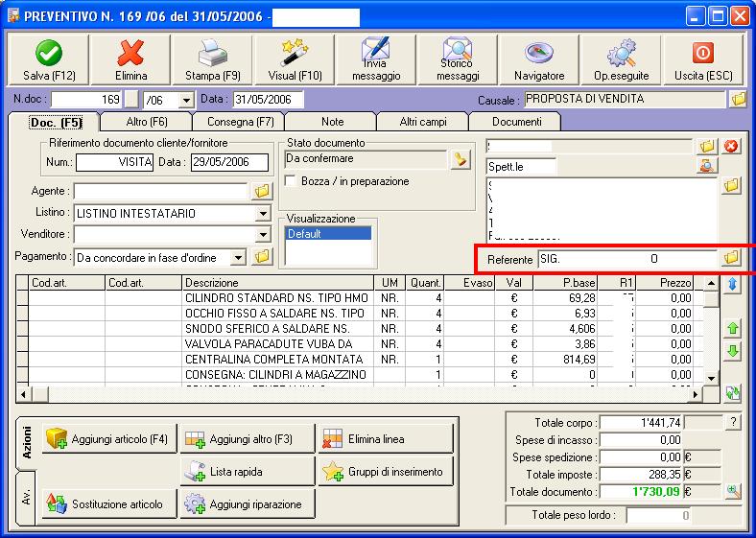Click Elimina linea button

coord(386,439)
